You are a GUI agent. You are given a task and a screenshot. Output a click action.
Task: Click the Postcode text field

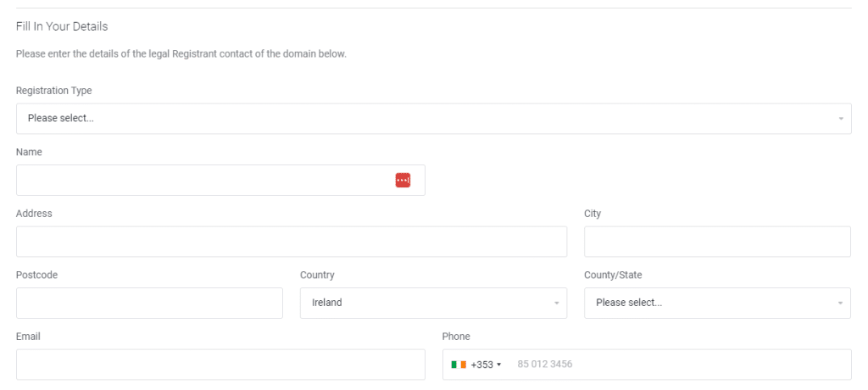coord(149,303)
